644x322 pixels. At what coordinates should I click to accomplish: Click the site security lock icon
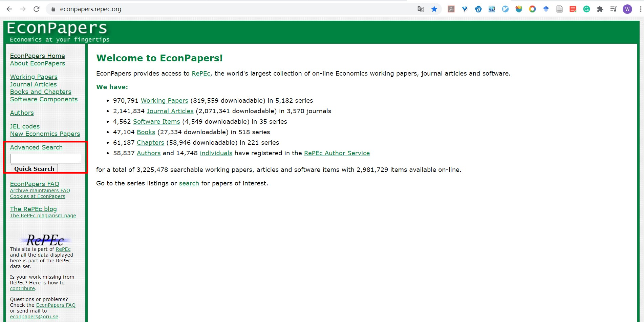point(53,9)
